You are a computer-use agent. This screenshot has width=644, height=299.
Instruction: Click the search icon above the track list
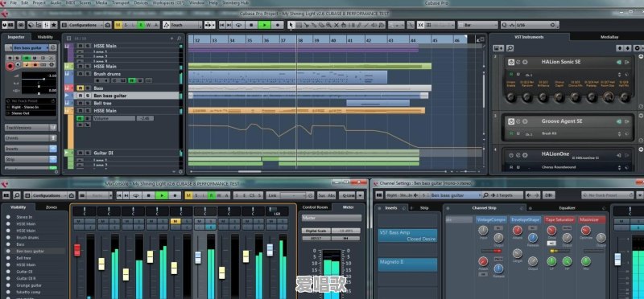pos(179,38)
